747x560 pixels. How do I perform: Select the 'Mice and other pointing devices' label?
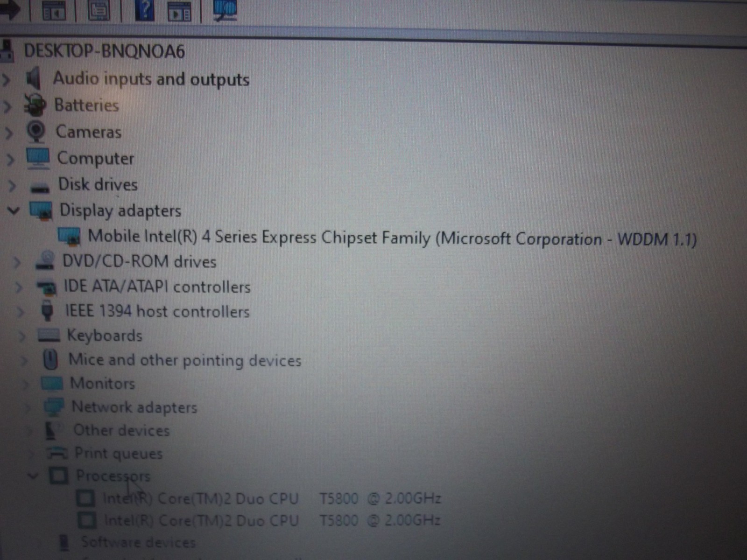tap(185, 360)
